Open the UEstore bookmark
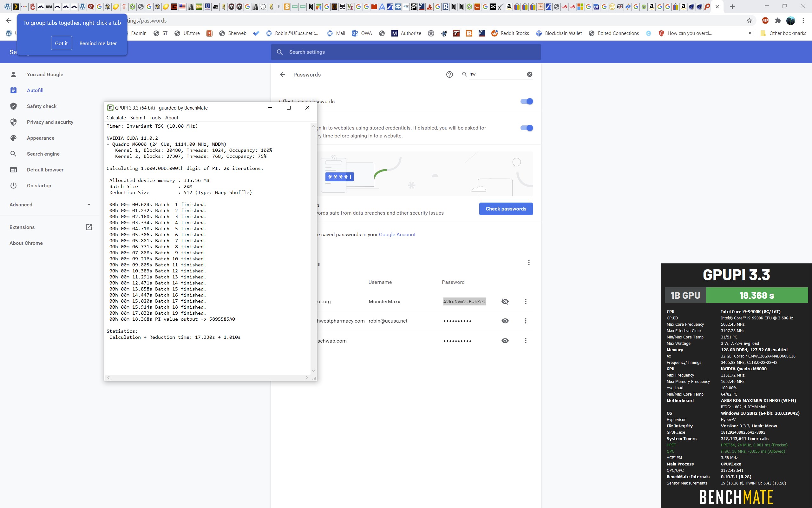Image resolution: width=812 pixels, height=508 pixels. pyautogui.click(x=187, y=33)
